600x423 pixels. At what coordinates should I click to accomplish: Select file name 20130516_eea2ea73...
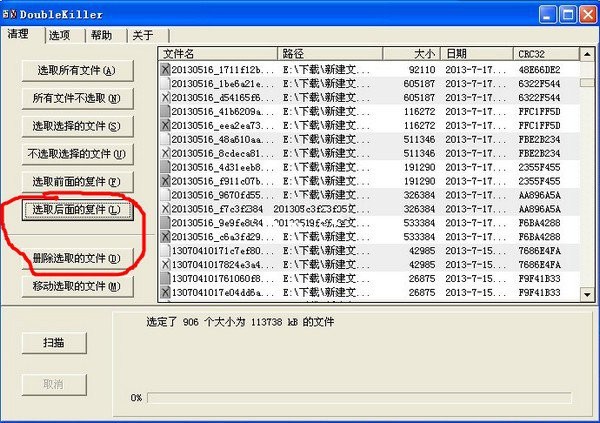[x=223, y=125]
